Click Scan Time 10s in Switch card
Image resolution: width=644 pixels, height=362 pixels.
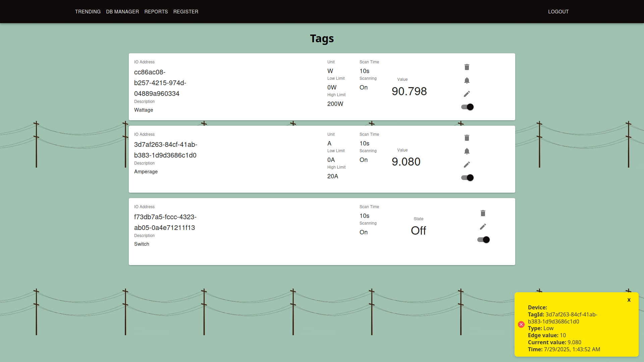point(364,216)
